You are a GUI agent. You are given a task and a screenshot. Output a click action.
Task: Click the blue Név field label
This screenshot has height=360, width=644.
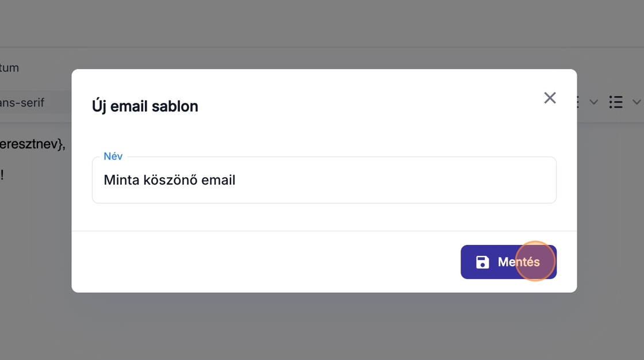113,156
